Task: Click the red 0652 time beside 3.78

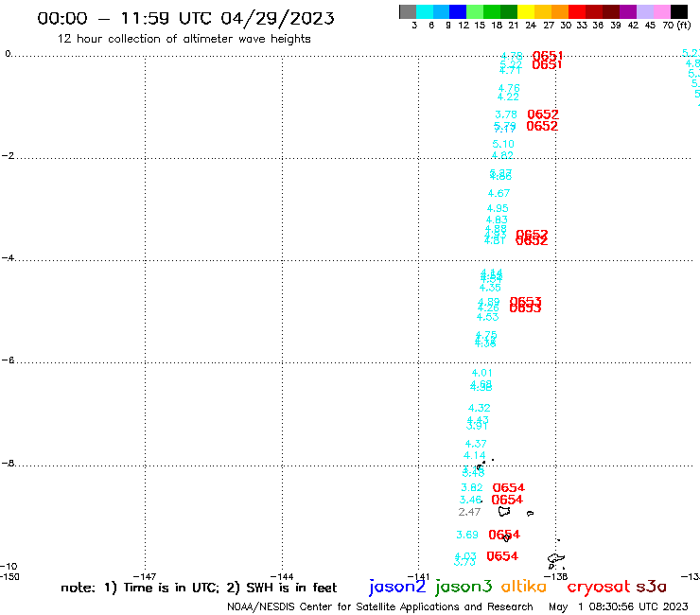Action: pyautogui.click(x=543, y=114)
